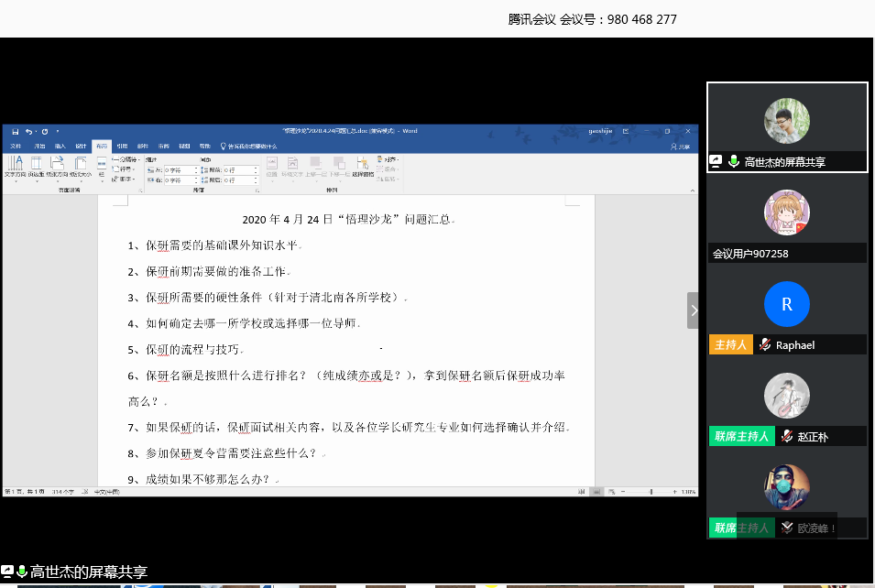Expand the 对齐 align dropdown
Image resolution: width=875 pixels, height=588 pixels.
coord(388,160)
